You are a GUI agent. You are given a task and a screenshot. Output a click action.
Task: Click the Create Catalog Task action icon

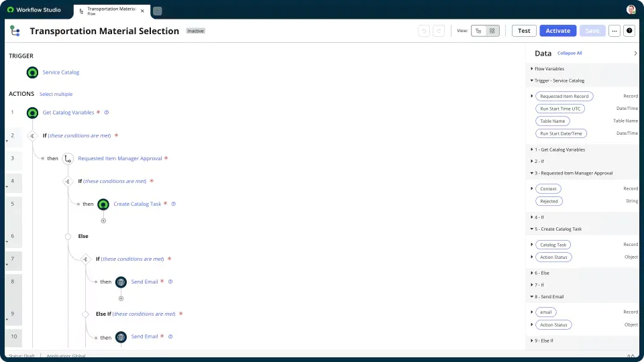[x=103, y=204]
